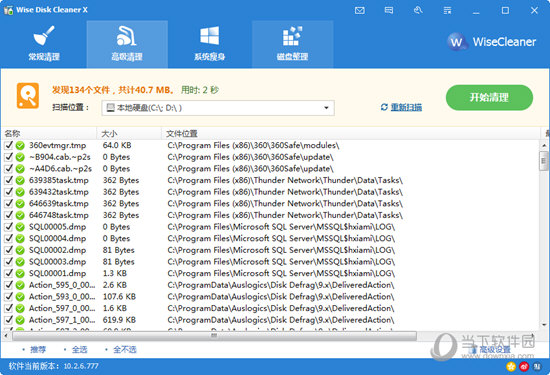Open 磁盘整理 disk defrag tab
This screenshot has width=550, height=375.
click(293, 44)
